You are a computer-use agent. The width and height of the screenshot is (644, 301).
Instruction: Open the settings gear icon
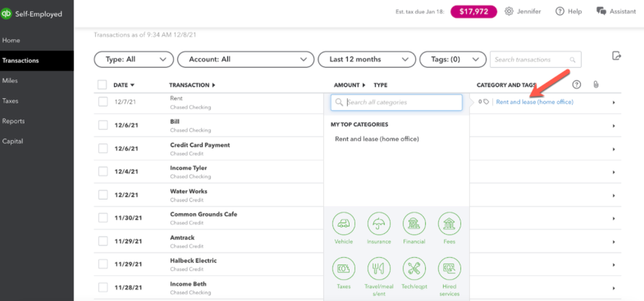[x=509, y=12]
